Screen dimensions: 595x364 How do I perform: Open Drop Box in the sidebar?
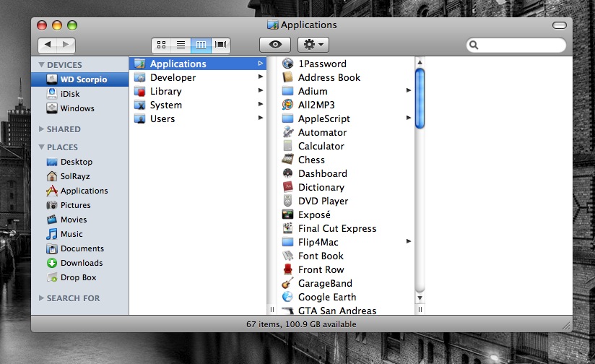tap(80, 277)
